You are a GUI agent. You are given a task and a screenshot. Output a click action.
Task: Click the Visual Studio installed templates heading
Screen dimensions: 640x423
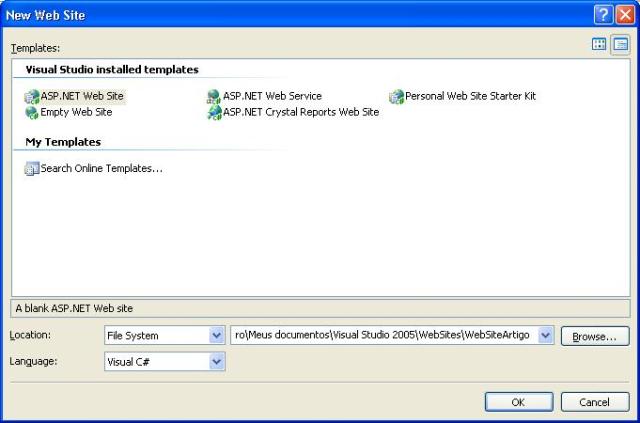pos(112,70)
